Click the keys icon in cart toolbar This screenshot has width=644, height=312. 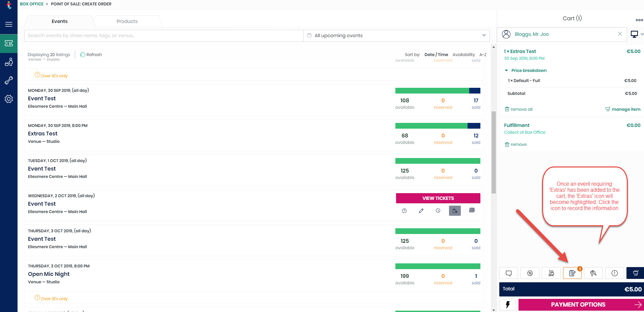click(593, 273)
